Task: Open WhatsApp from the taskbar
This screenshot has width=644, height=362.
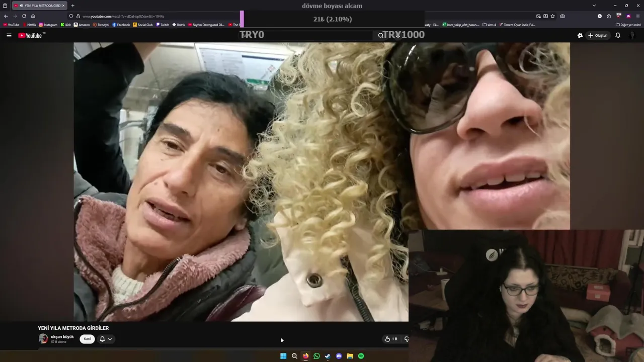Action: click(x=316, y=356)
